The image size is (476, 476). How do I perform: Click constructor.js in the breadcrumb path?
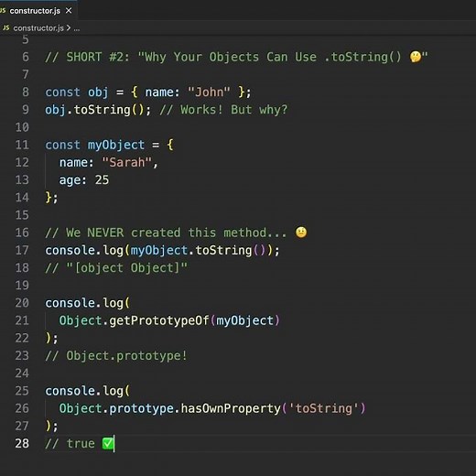click(38, 28)
